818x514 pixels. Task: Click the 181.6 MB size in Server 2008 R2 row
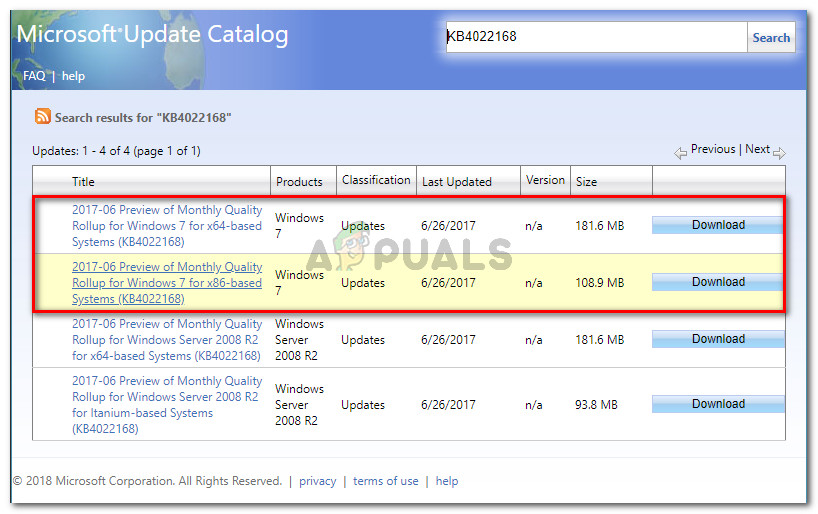pos(599,340)
